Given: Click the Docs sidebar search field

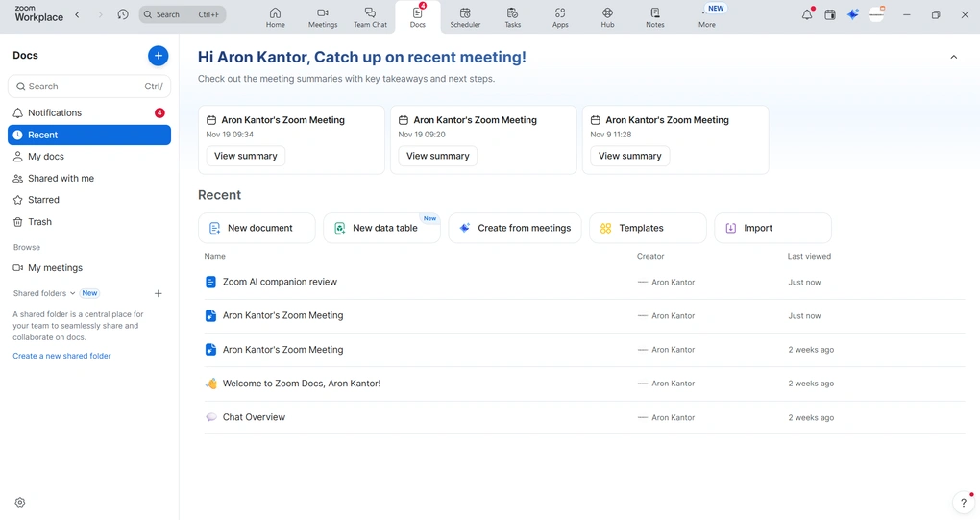Looking at the screenshot, I should click(89, 87).
